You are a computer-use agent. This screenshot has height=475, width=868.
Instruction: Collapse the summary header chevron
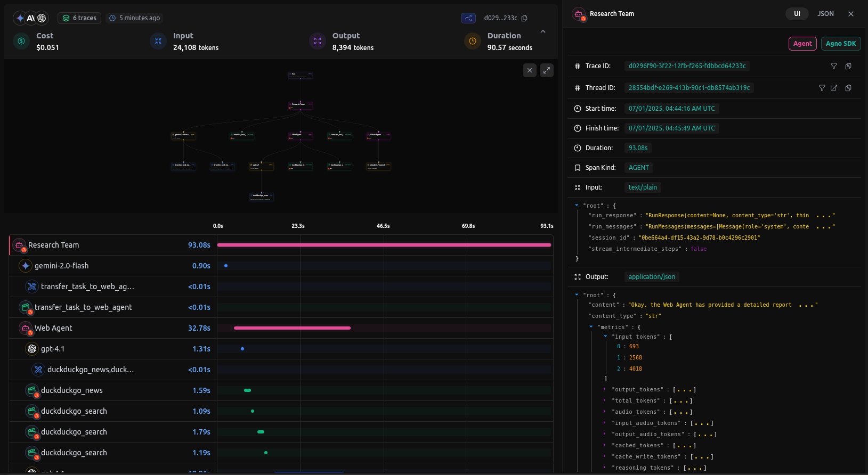tap(543, 32)
